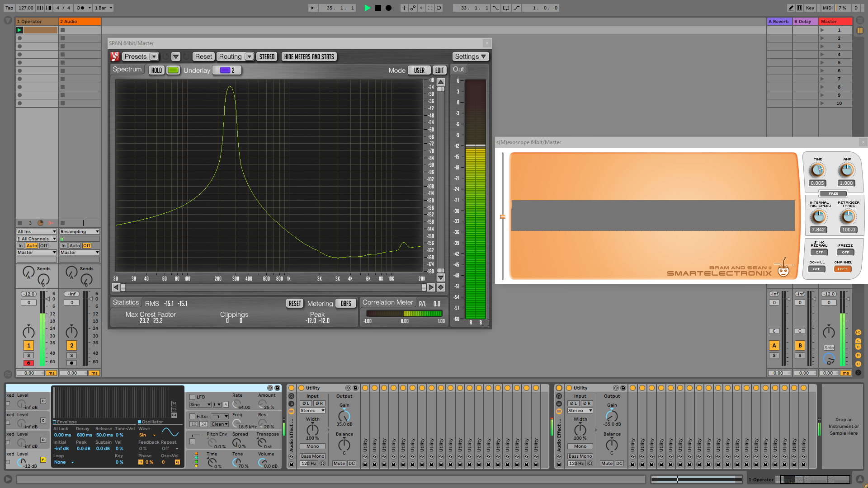This screenshot has width=868, height=488.
Task: Select the 2 Audio track header
Action: [80, 21]
